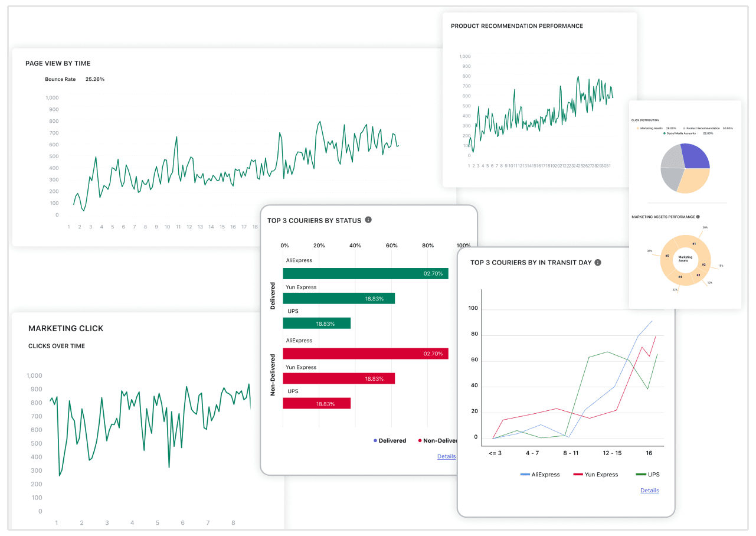Click info icon next to Marketing Assets Performance
The image size is (756, 536).
pyautogui.click(x=698, y=217)
